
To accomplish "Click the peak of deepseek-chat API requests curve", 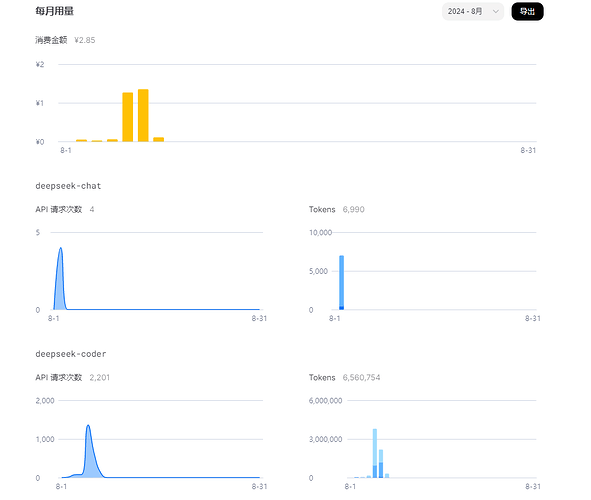I will [x=60, y=248].
